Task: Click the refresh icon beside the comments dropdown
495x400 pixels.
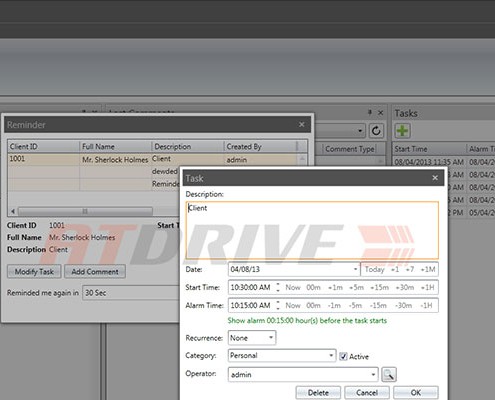Action: pos(376,131)
